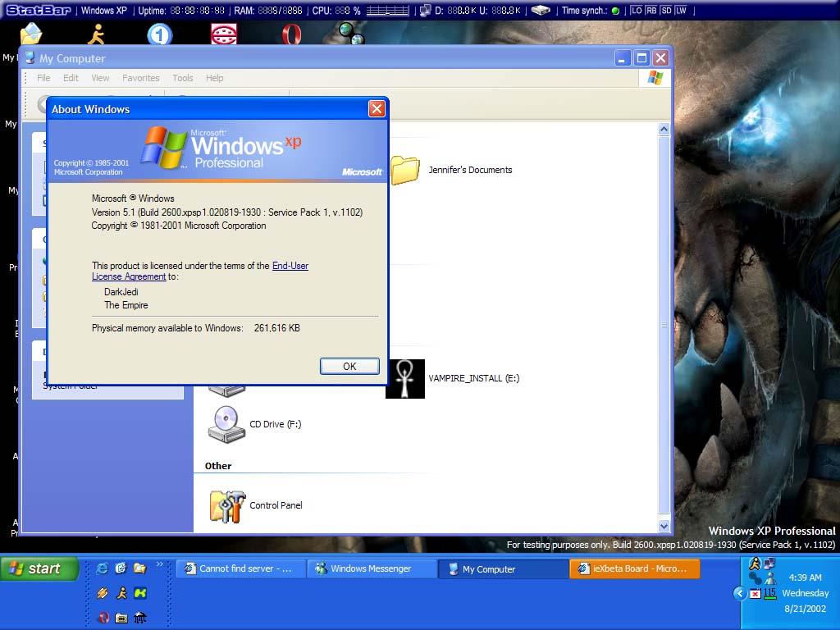The height and width of the screenshot is (630, 840).
Task: Click the My Computer vertical scrollbar thumb
Action: tap(664, 326)
